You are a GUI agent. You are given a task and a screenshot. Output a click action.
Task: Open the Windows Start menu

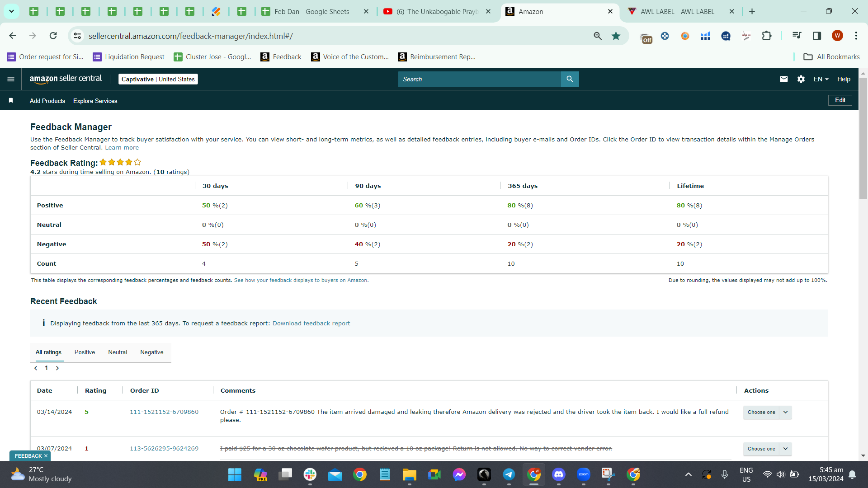[x=235, y=474]
